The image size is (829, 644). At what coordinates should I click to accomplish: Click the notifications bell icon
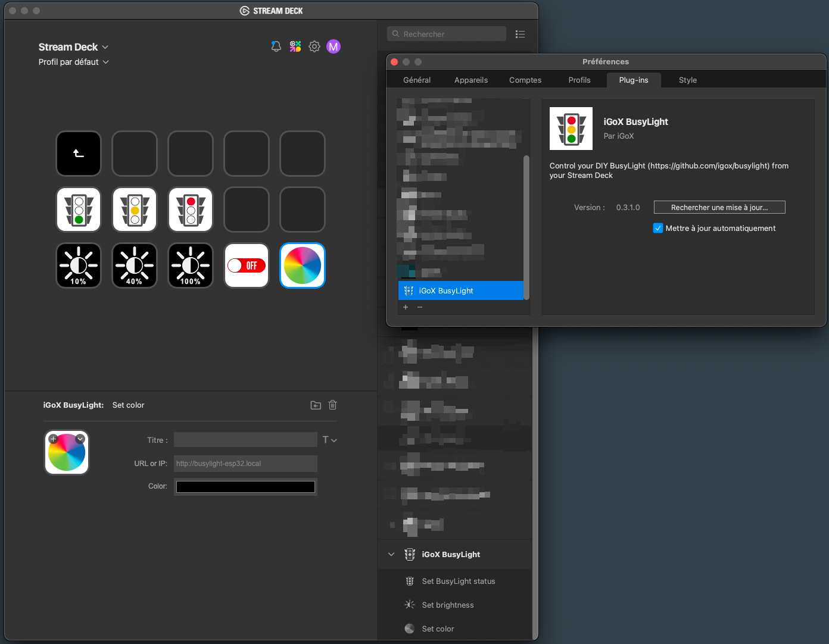click(276, 46)
